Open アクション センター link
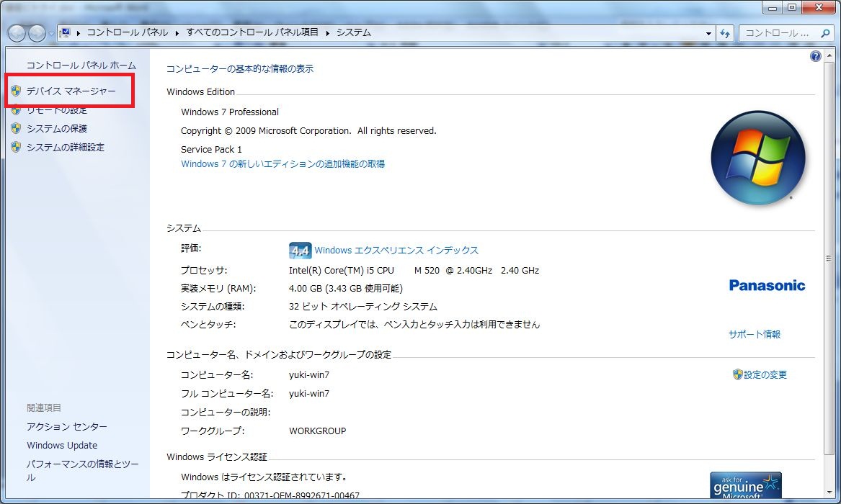The height and width of the screenshot is (504, 841). point(67,427)
